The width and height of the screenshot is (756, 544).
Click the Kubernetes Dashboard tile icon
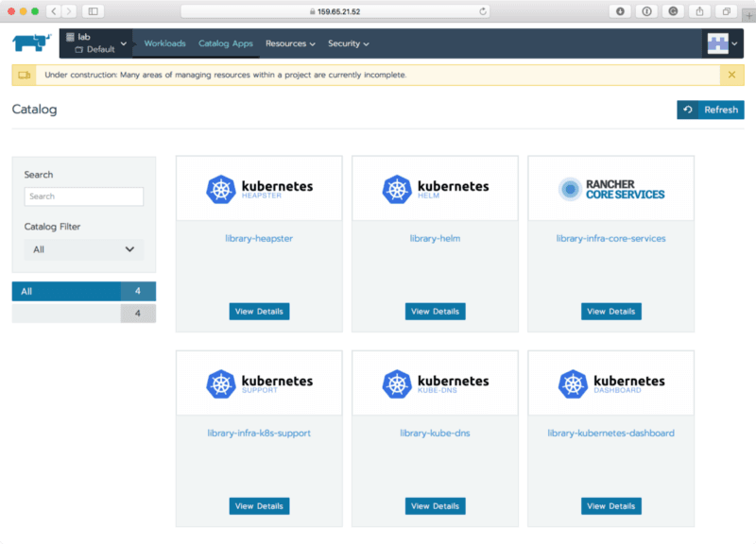[x=570, y=382]
